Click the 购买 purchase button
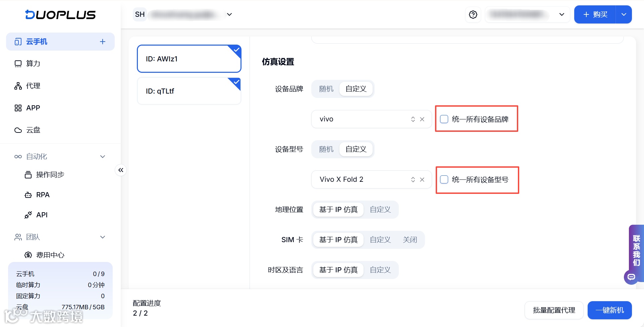Screen dimensions: 644x327 595,14
